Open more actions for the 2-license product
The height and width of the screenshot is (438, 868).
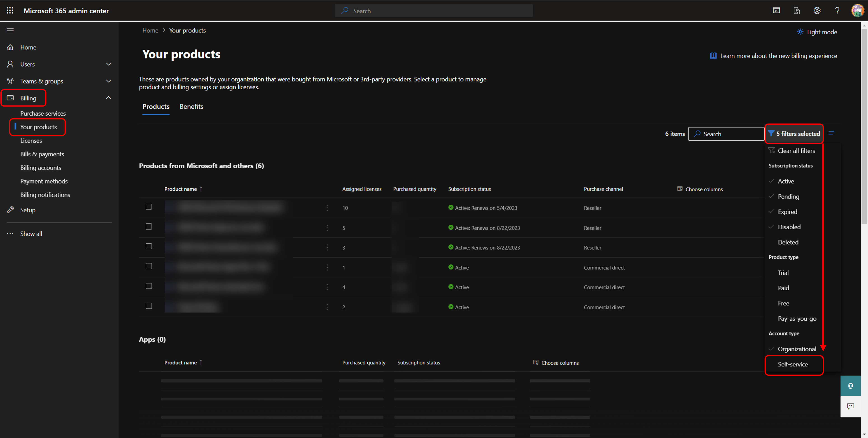(x=327, y=307)
